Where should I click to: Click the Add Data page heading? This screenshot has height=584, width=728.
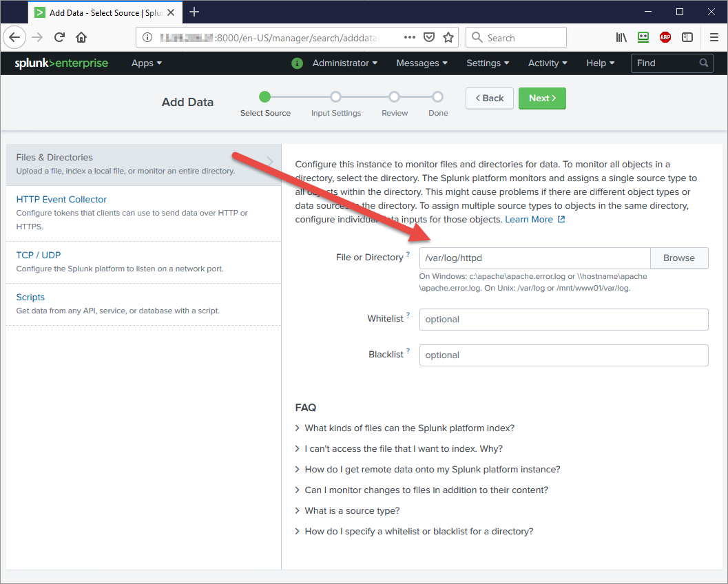[x=187, y=102]
